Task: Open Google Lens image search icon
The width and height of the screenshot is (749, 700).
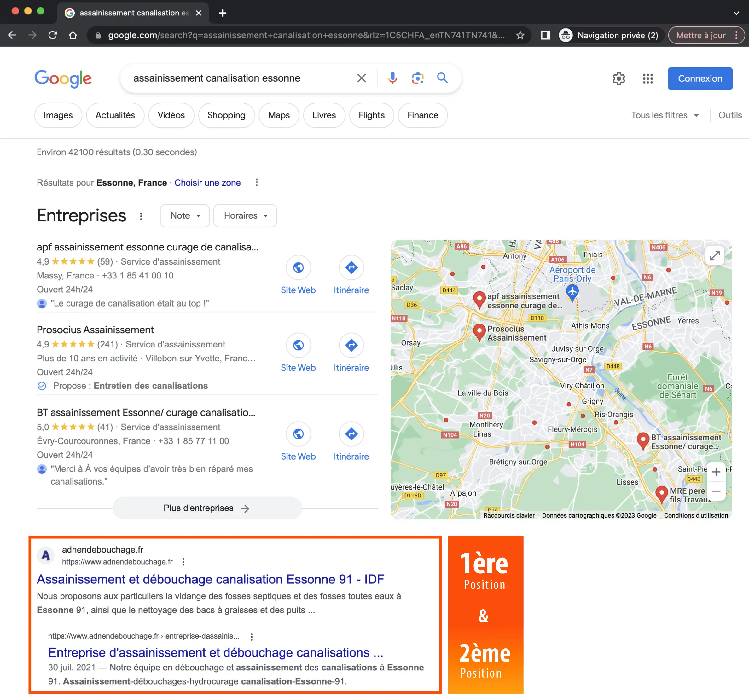Action: [x=417, y=78]
